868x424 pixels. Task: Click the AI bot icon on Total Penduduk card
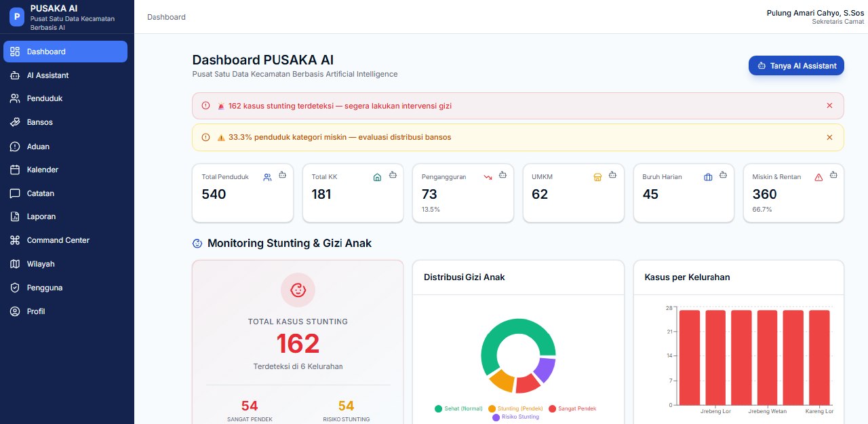pyautogui.click(x=283, y=175)
